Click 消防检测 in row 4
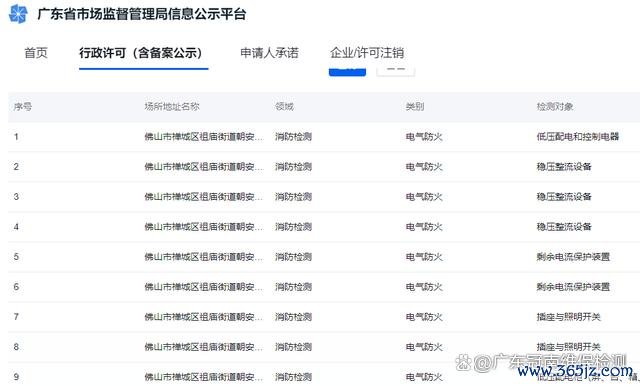 (x=293, y=227)
